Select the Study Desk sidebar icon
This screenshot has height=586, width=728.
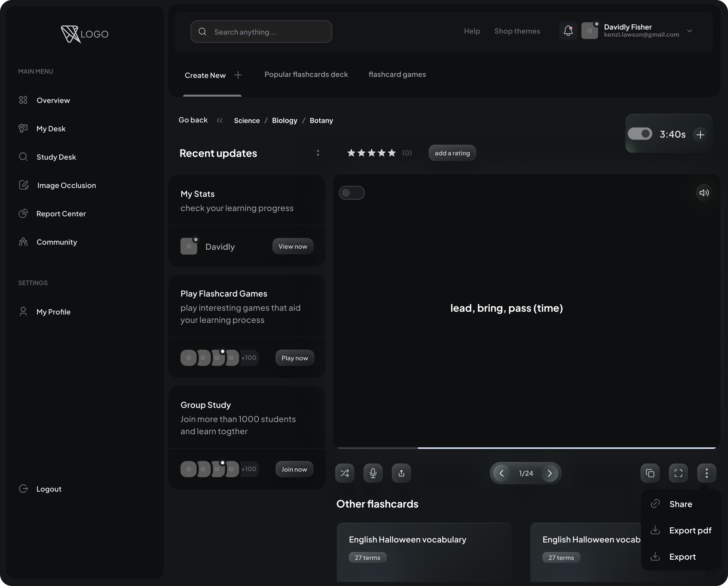23,157
